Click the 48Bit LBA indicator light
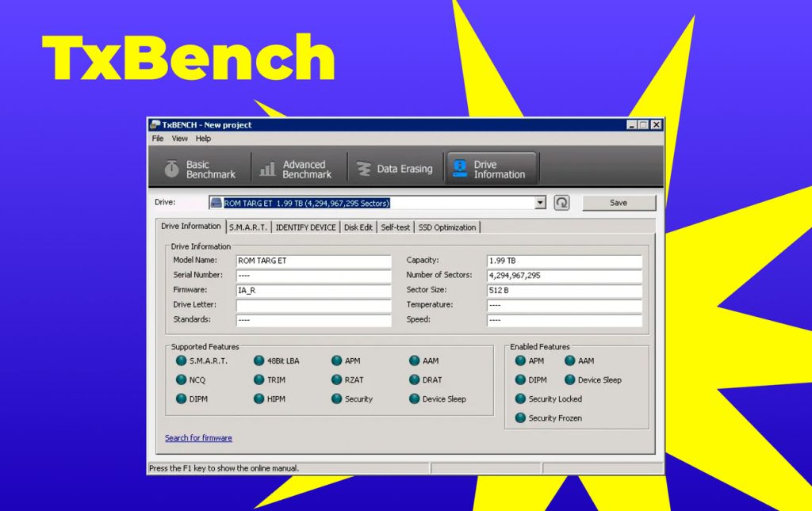The image size is (812, 511). click(x=259, y=360)
